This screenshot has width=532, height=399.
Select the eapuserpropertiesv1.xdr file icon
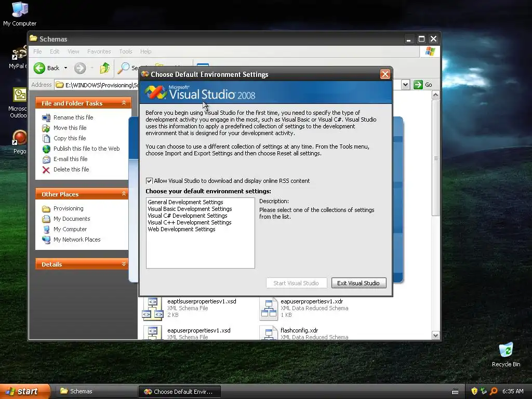[269, 309]
